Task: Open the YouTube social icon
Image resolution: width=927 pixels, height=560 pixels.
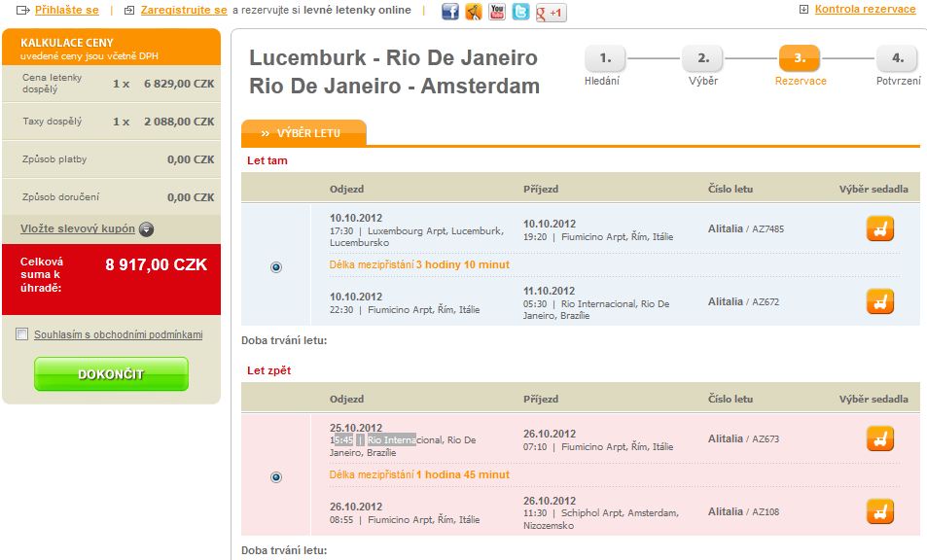Action: click(497, 12)
